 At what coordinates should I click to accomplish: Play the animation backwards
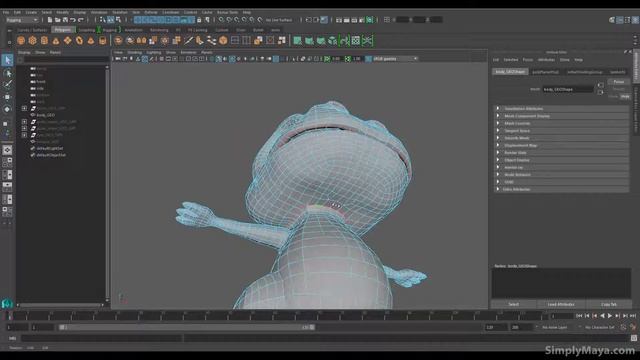click(602, 316)
